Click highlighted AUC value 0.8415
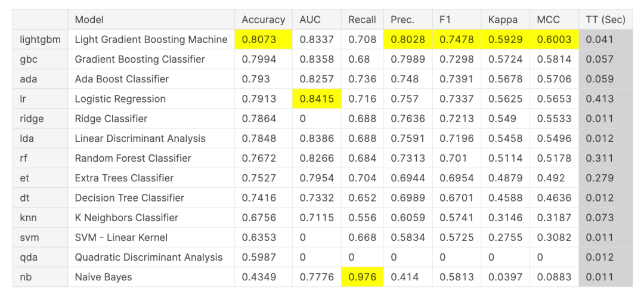This screenshot has height=297, width=644. pos(316,99)
